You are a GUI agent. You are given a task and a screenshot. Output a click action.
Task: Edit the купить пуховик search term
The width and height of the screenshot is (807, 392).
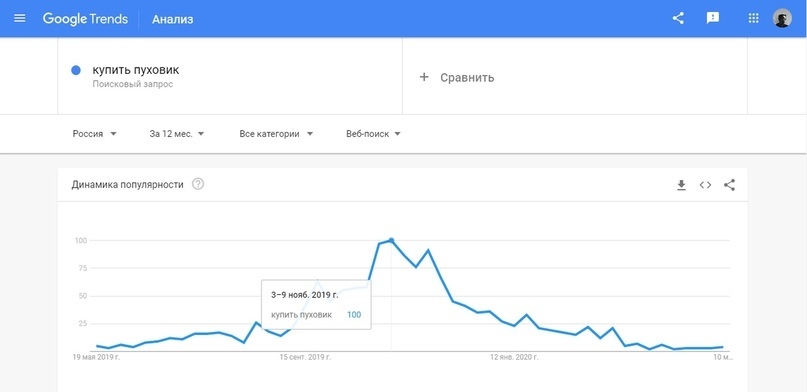[x=136, y=70]
